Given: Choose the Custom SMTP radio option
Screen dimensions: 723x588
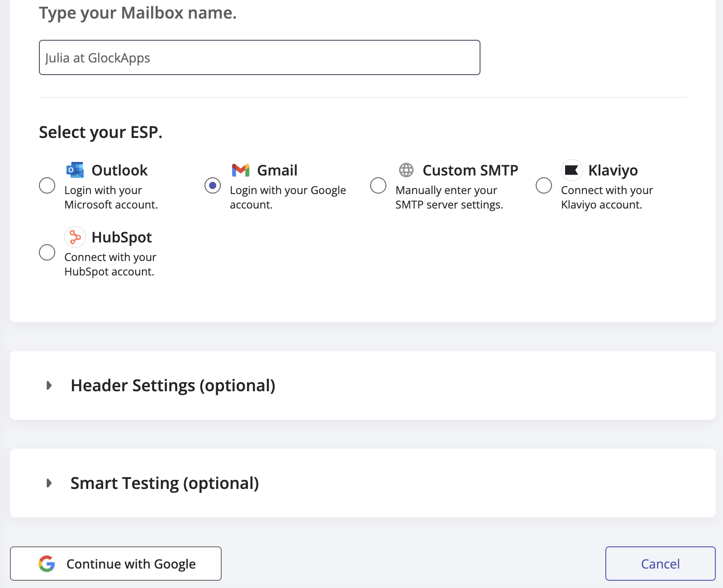Looking at the screenshot, I should [378, 185].
